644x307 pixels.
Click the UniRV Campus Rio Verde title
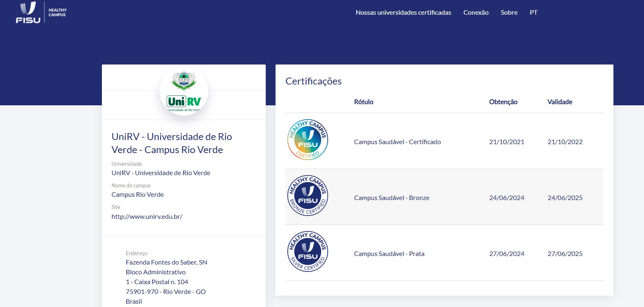point(172,143)
